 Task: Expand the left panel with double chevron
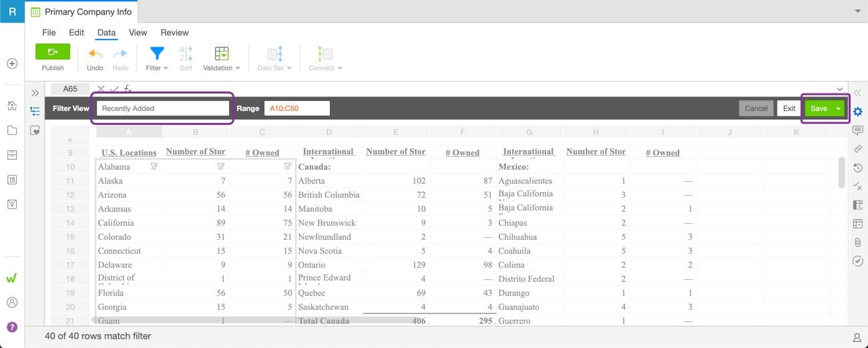(35, 93)
